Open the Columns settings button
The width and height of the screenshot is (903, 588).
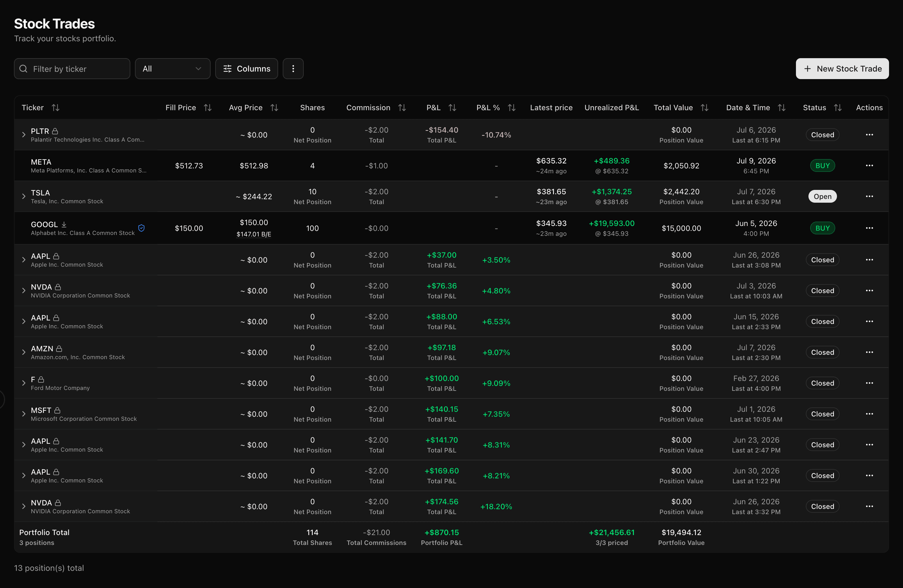coord(247,69)
